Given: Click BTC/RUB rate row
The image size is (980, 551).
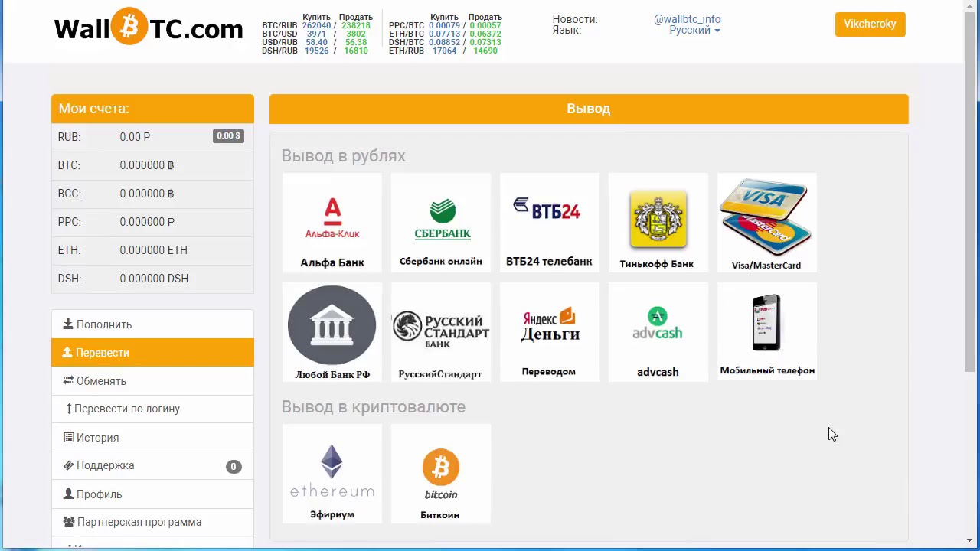Looking at the screenshot, I should pos(316,25).
